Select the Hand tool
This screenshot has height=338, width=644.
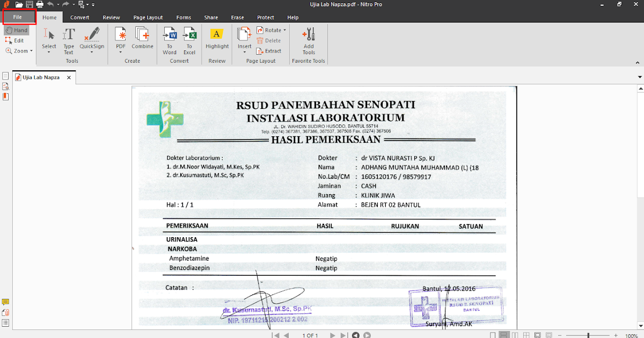17,30
